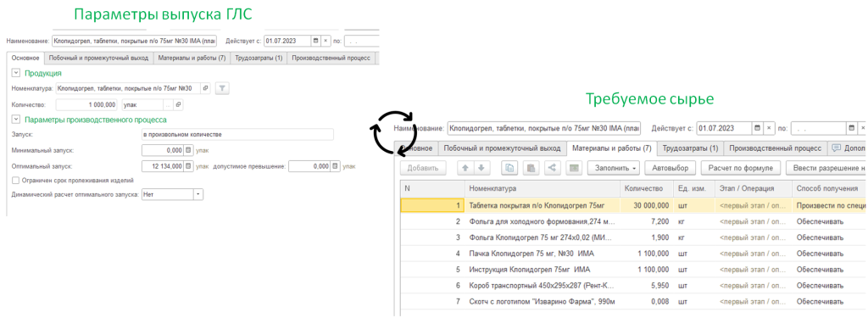This screenshot has width=868, height=318.
Task: Clear Действует с date in right window
Action: point(770,129)
